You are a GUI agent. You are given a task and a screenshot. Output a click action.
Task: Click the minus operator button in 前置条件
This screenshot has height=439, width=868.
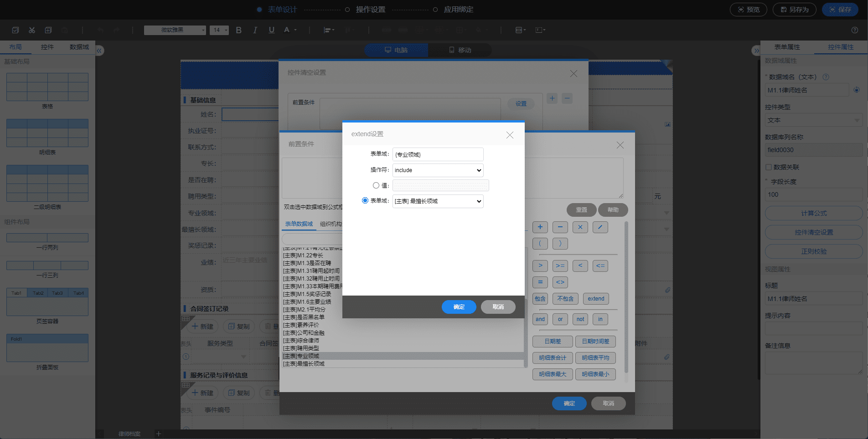tap(560, 227)
